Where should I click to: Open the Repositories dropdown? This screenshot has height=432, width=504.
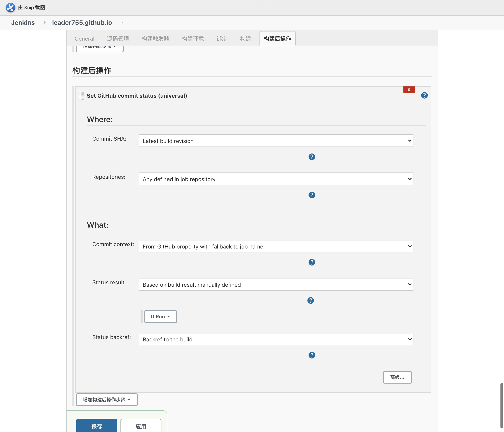point(276,179)
